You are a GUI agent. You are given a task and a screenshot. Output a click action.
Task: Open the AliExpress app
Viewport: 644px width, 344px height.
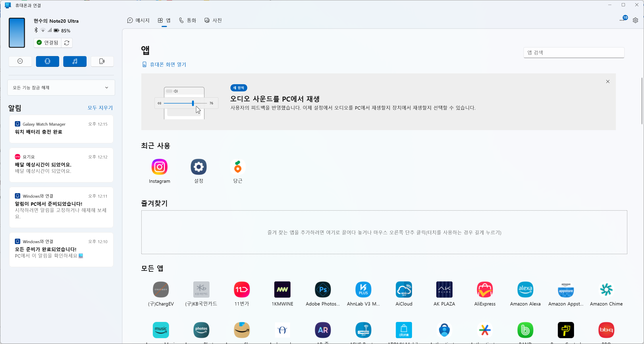click(x=485, y=290)
